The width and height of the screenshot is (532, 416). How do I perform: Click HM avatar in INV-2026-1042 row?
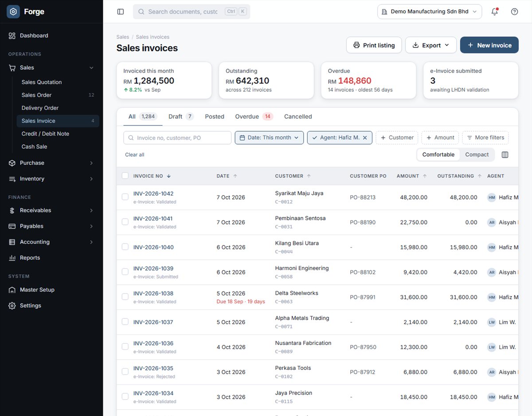point(492,197)
